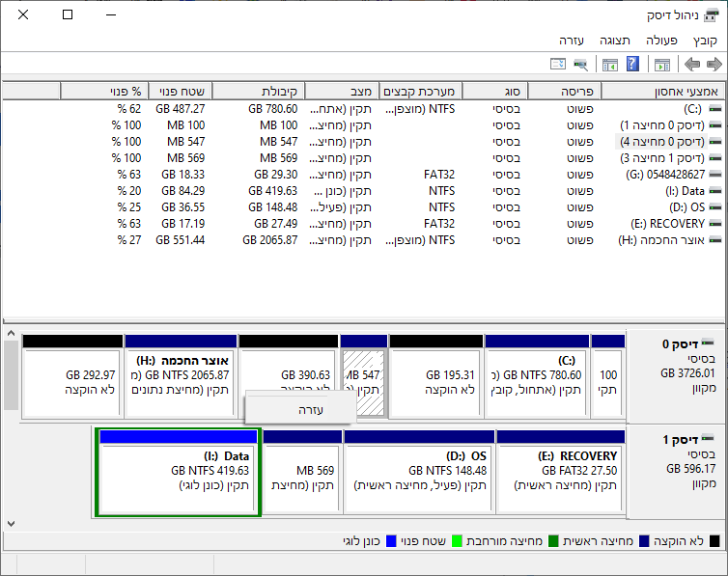Click percent free cell '% 20'
The image size is (728, 576).
[129, 191]
